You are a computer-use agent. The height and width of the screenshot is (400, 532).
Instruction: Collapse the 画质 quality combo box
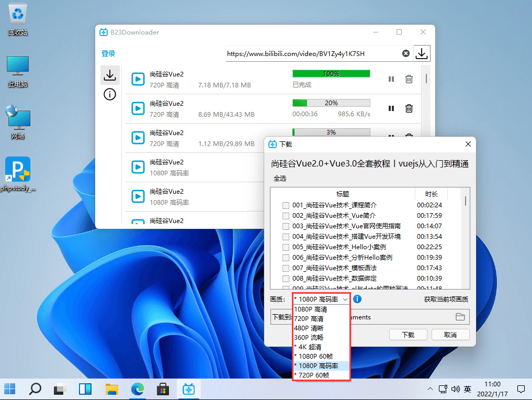(x=321, y=299)
